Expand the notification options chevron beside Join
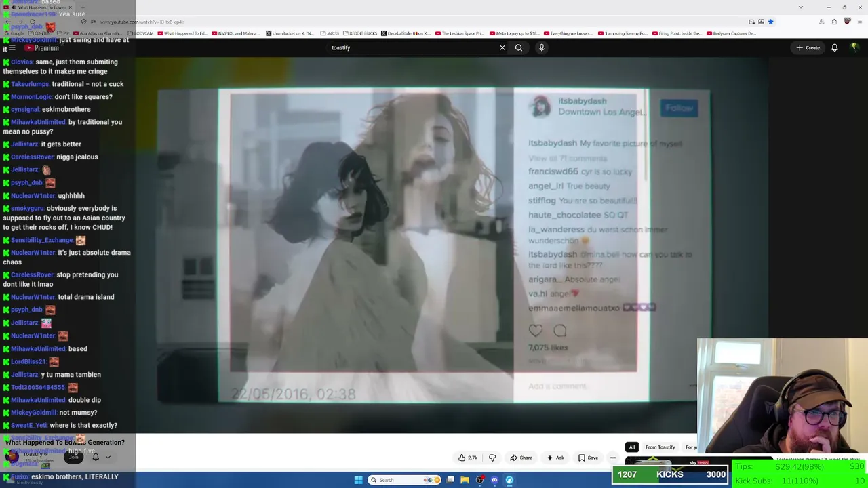The width and height of the screenshot is (868, 488). [108, 457]
